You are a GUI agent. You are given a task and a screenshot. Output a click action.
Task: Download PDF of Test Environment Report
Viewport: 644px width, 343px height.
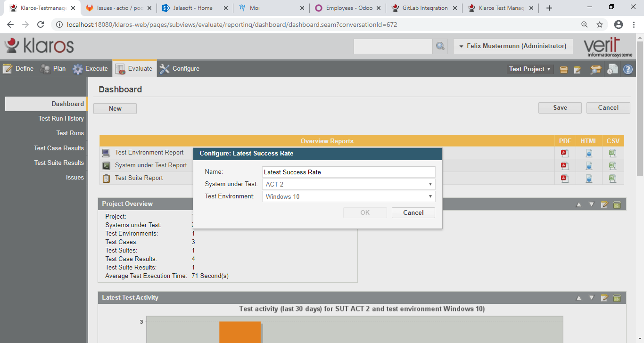(x=564, y=153)
